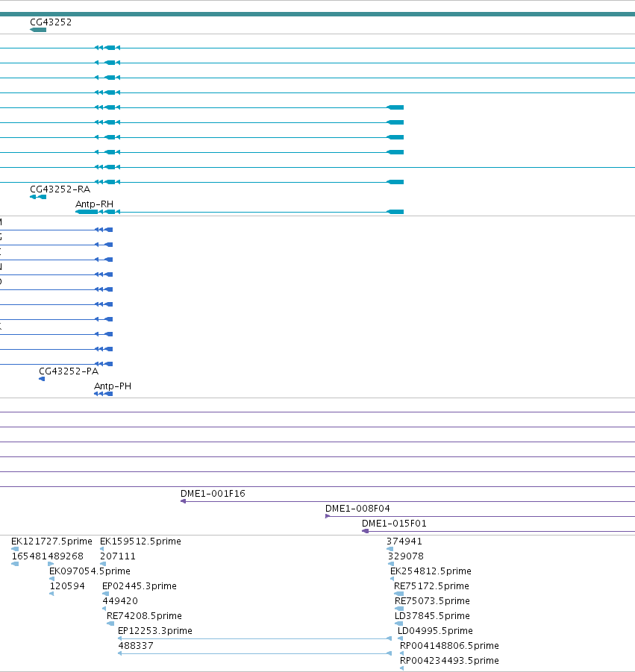Open the EP02445.3prime EST label
Viewport: 635px width, 672px height.
click(140, 586)
